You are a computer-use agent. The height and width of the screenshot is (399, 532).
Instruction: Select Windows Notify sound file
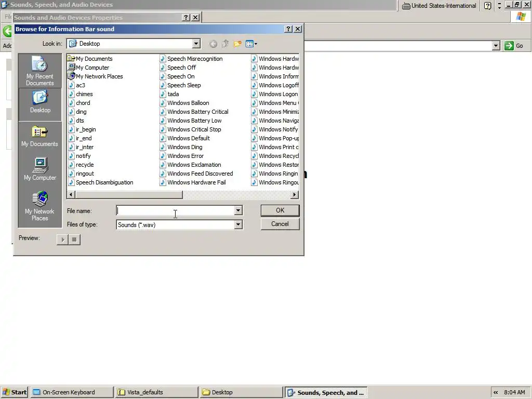[274, 129]
